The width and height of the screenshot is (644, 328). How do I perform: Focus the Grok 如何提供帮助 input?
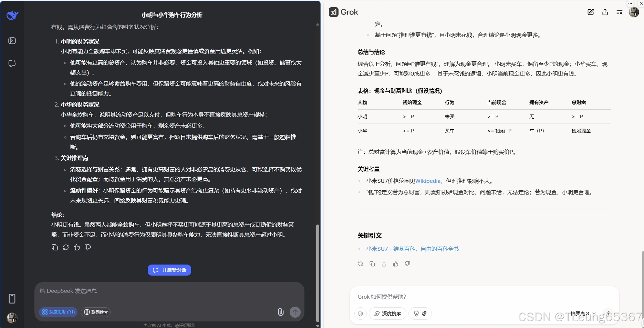484,297
